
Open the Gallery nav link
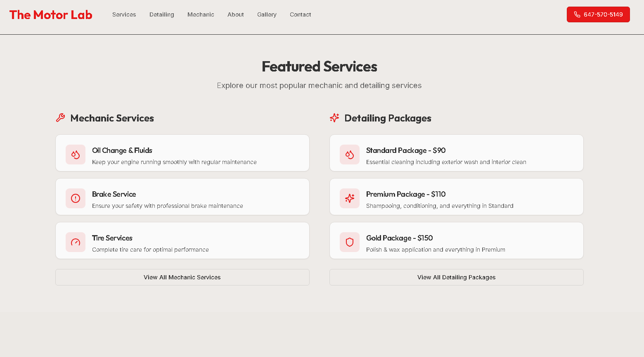pos(267,14)
